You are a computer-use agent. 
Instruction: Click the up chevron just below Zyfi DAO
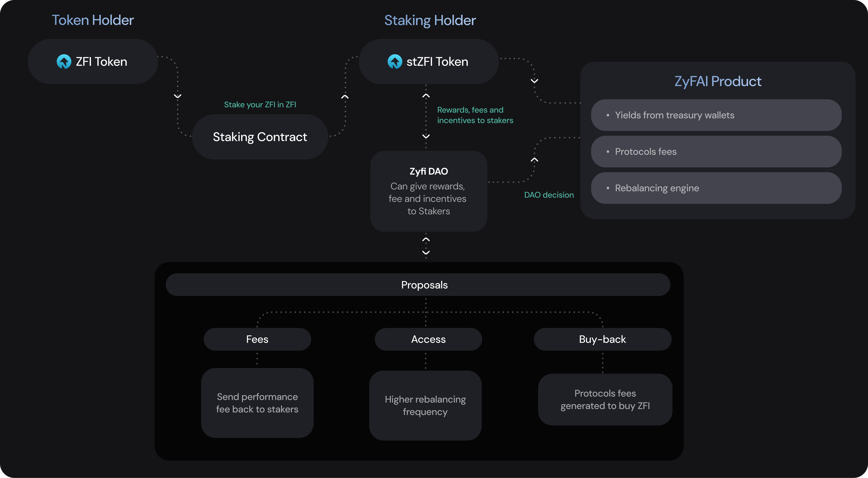click(426, 240)
